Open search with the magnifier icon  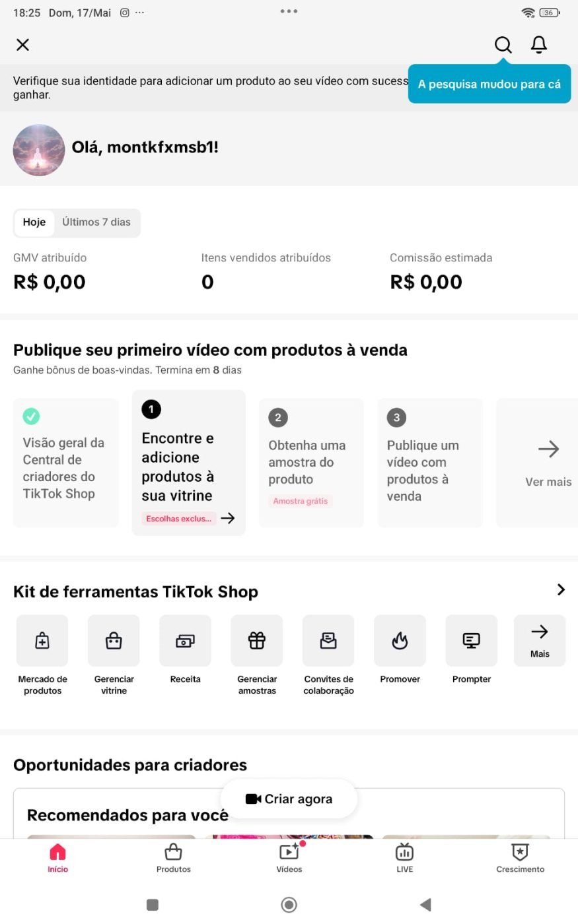tap(503, 44)
